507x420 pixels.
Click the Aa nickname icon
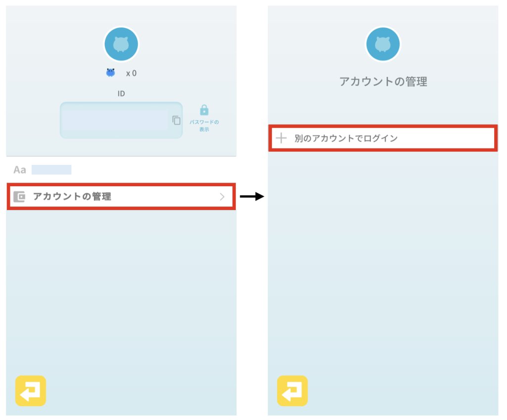pyautogui.click(x=19, y=170)
